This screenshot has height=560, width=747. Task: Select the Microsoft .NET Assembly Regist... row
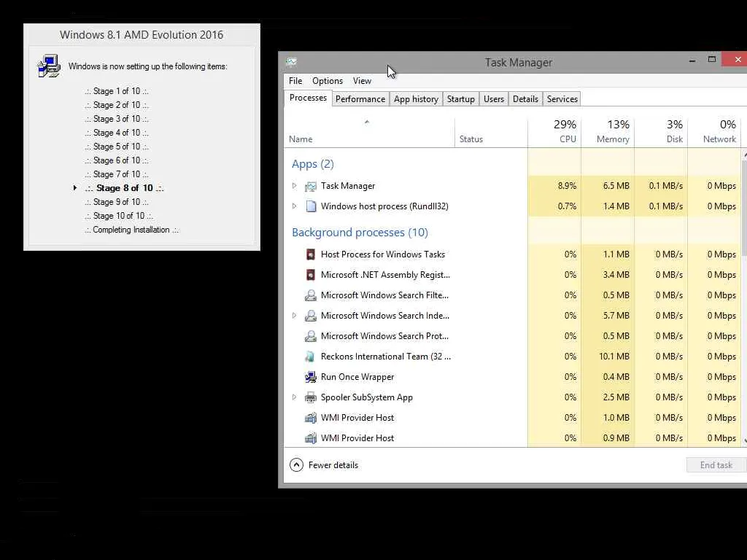tap(513, 275)
